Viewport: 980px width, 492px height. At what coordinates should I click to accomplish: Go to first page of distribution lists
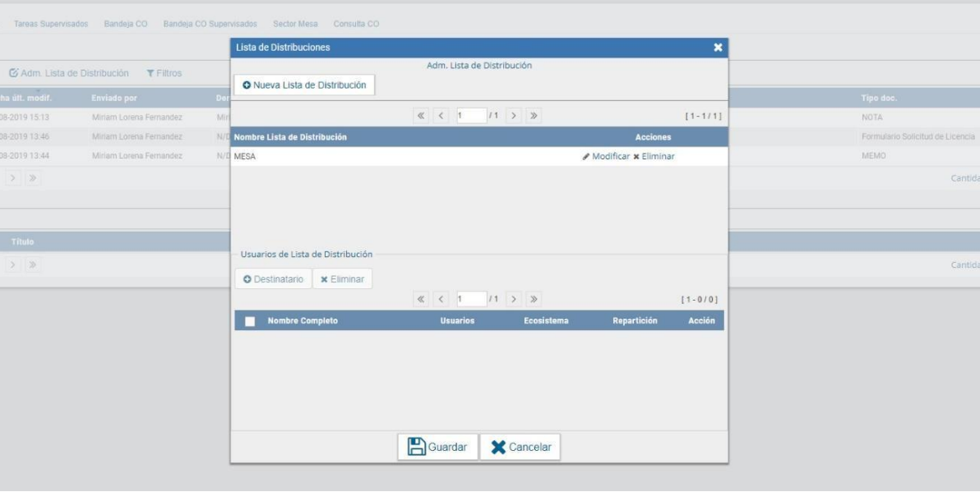(423, 117)
